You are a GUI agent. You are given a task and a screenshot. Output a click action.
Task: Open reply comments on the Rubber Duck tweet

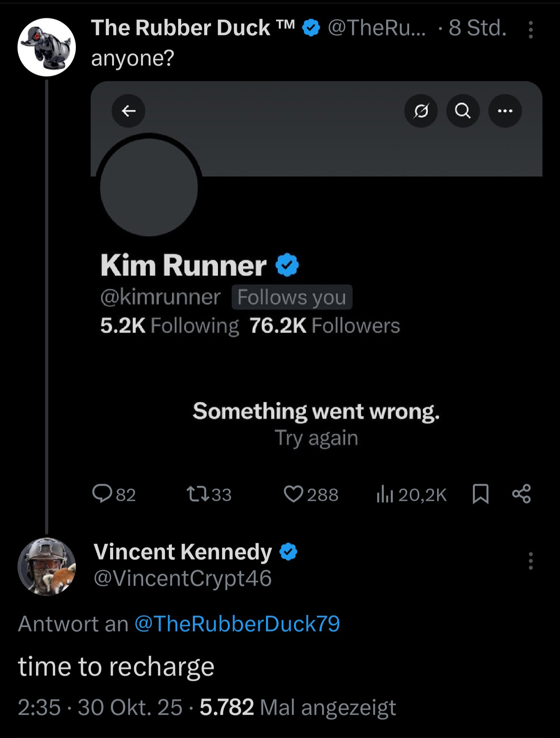click(103, 494)
